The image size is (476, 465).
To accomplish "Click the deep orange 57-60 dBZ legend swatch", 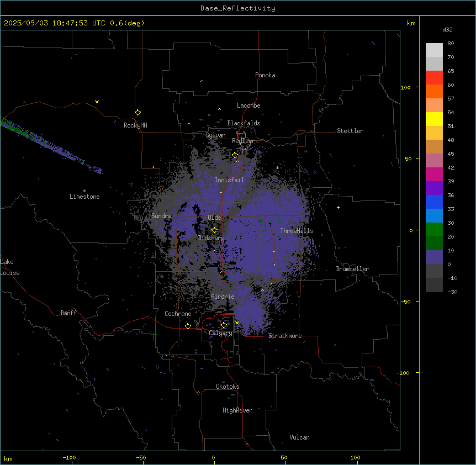I will [434, 91].
